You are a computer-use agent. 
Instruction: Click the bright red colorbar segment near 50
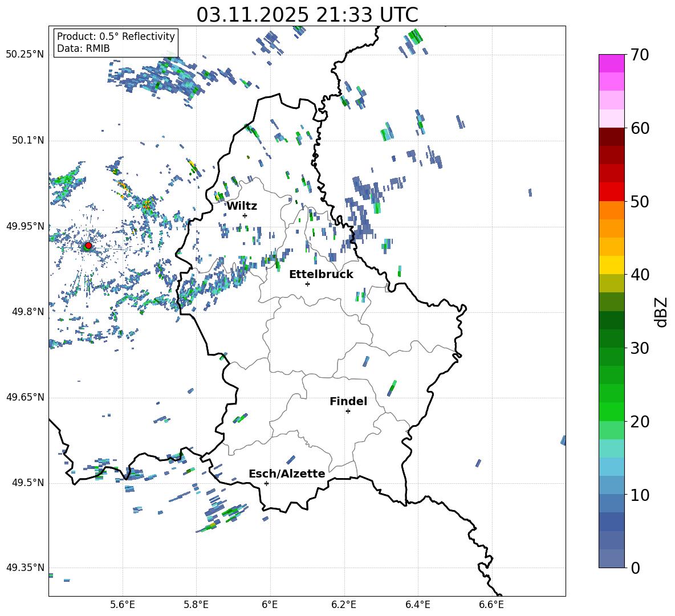click(x=612, y=192)
